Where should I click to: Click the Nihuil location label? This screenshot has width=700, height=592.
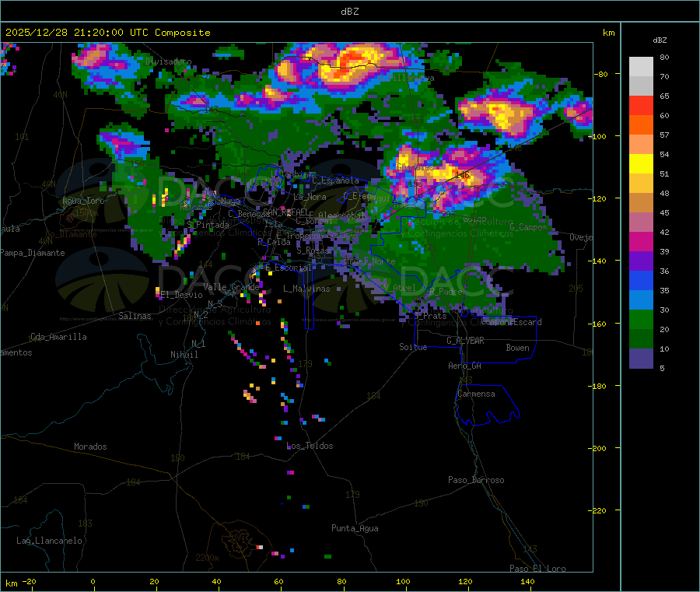[x=184, y=355]
